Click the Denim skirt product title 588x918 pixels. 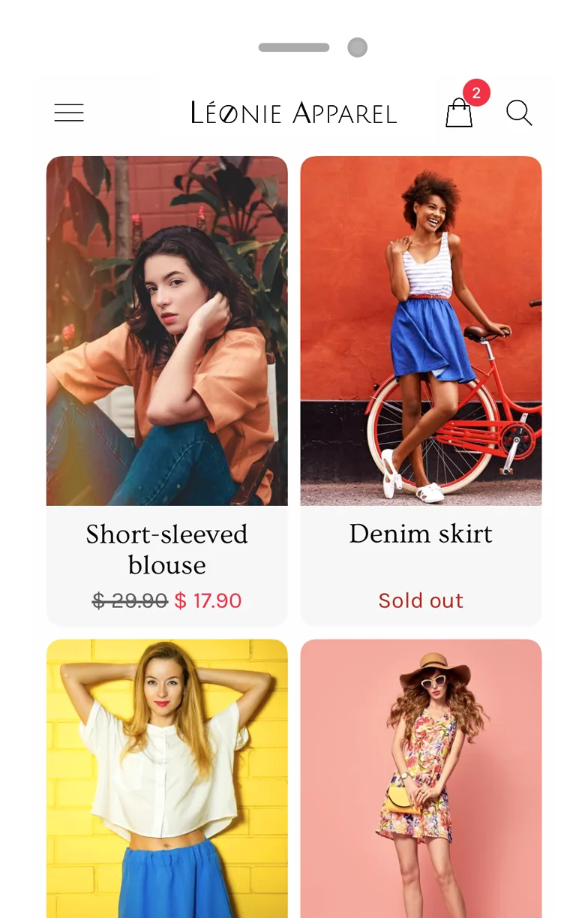(421, 534)
